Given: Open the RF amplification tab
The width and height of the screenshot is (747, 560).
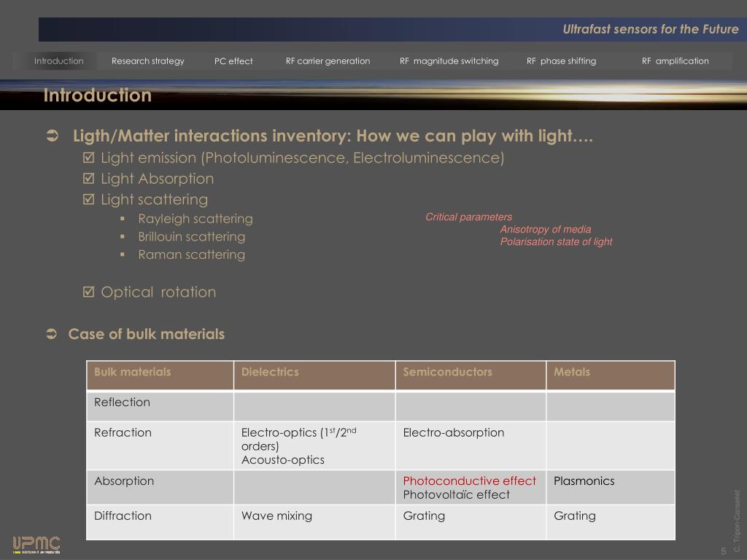Looking at the screenshot, I should 675,61.
